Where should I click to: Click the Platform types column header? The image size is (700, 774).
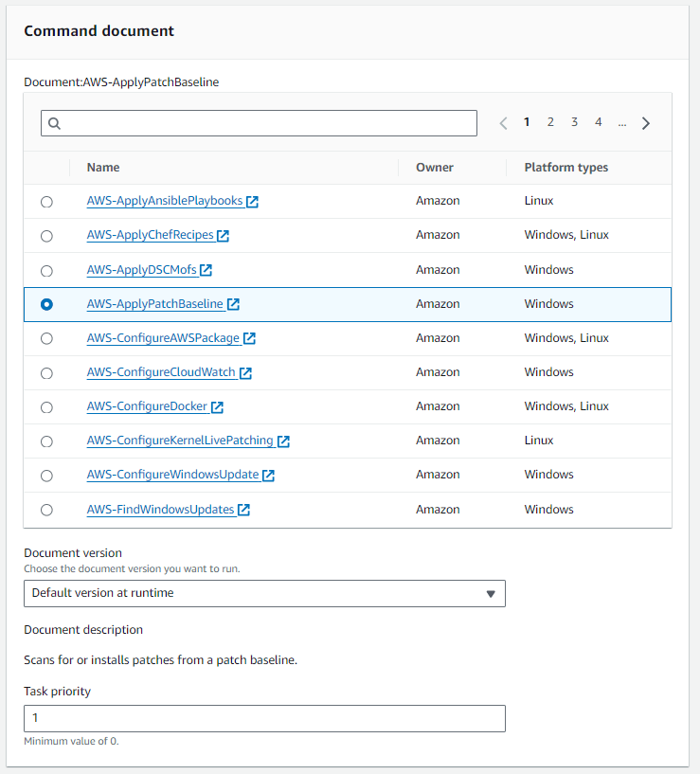pyautogui.click(x=566, y=168)
